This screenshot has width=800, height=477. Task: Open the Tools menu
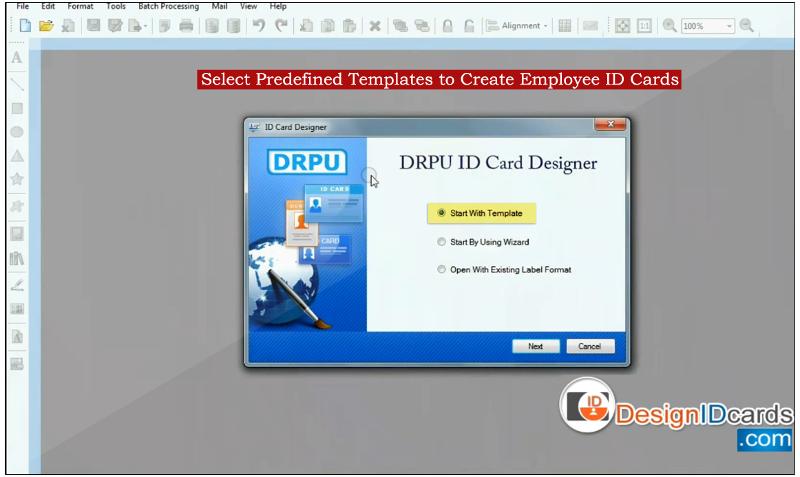(116, 6)
